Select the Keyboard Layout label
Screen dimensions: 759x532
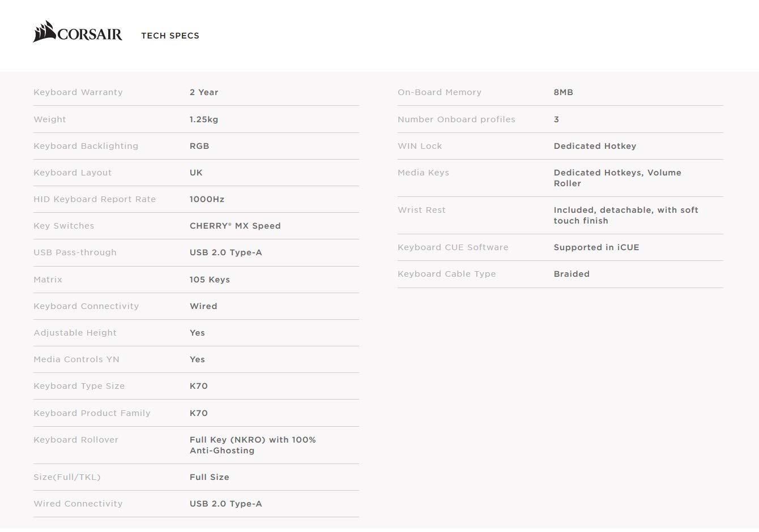pyautogui.click(x=73, y=173)
